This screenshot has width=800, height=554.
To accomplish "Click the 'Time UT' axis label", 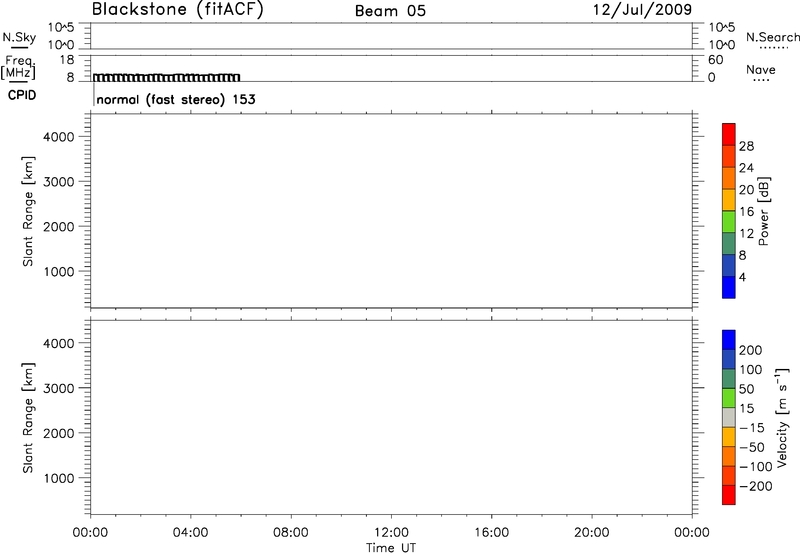I will point(391,548).
